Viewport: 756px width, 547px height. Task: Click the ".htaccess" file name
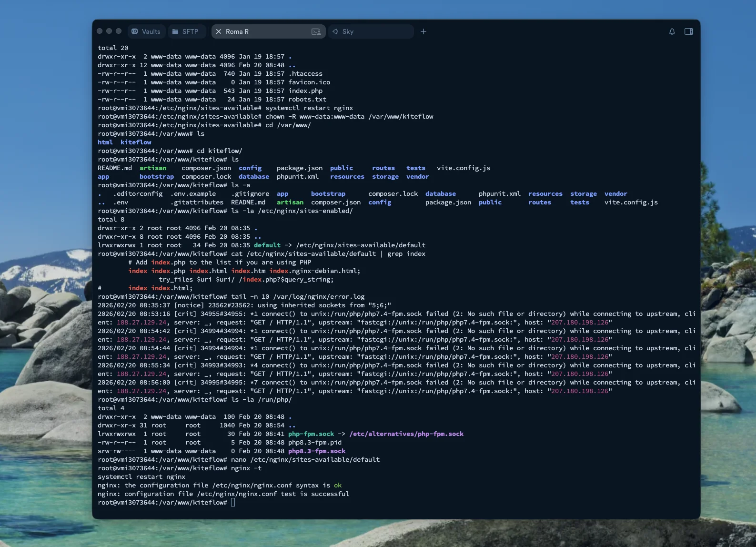(x=305, y=73)
